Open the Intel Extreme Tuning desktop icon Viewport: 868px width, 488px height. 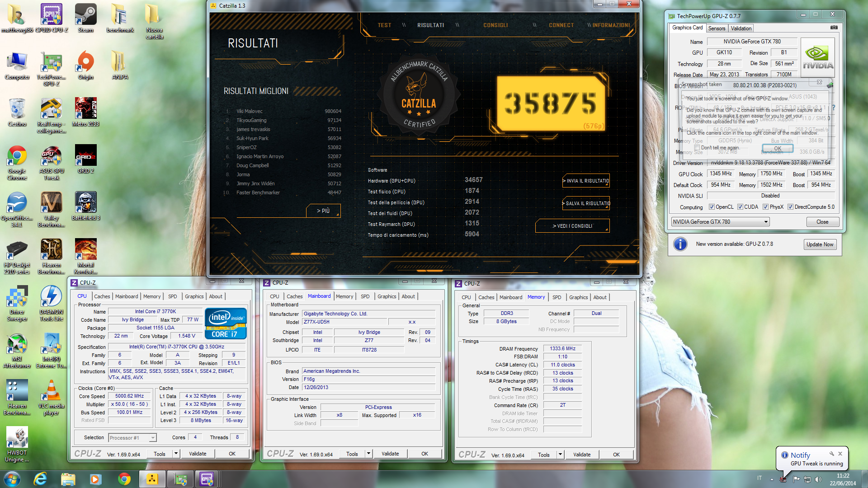52,351
